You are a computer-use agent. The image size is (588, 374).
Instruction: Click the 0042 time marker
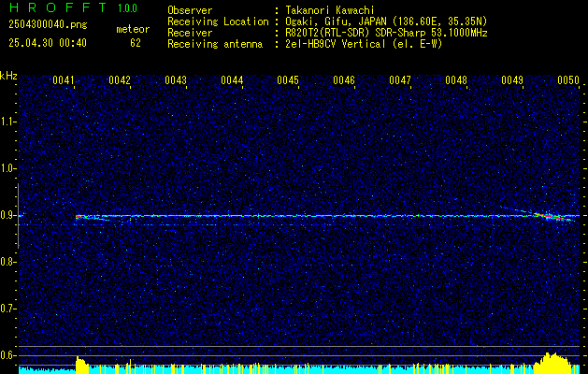point(120,79)
